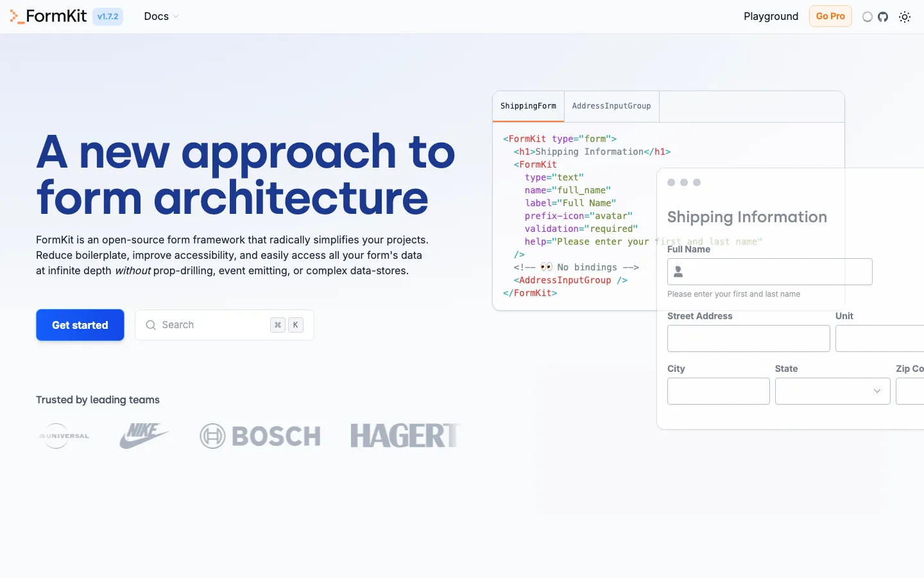Toggle the light/dark theme sun icon

coord(905,17)
